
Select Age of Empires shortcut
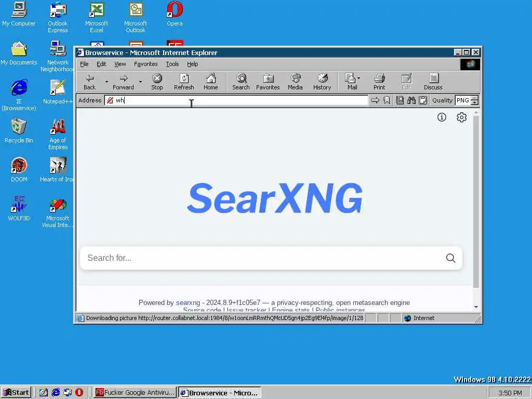58,135
